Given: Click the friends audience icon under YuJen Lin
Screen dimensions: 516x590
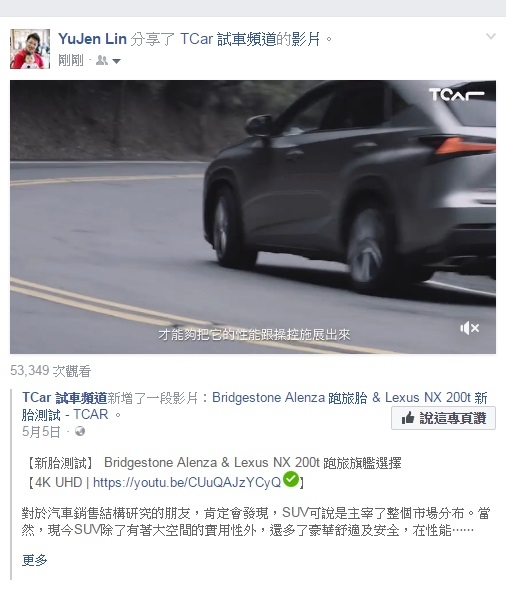Looking at the screenshot, I should click(x=102, y=60).
